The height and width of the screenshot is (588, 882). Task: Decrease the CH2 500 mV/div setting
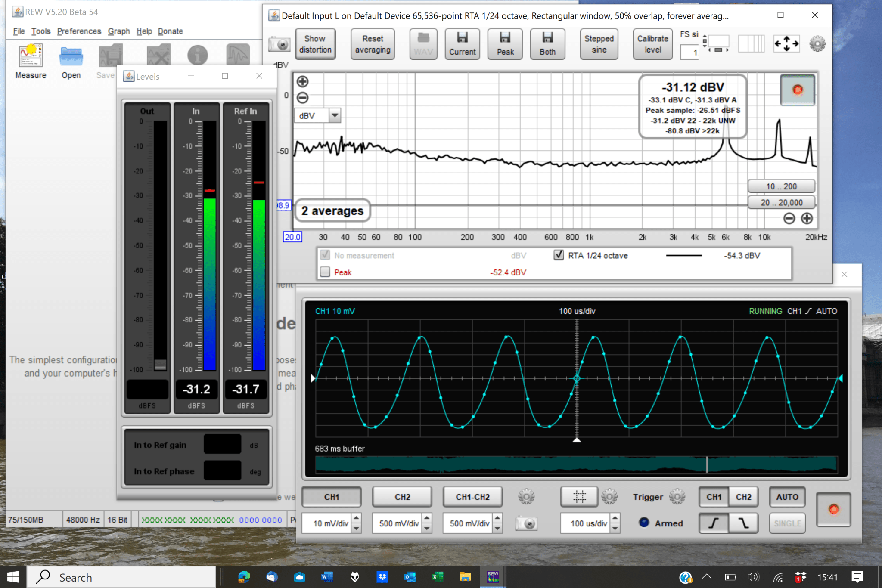(427, 528)
